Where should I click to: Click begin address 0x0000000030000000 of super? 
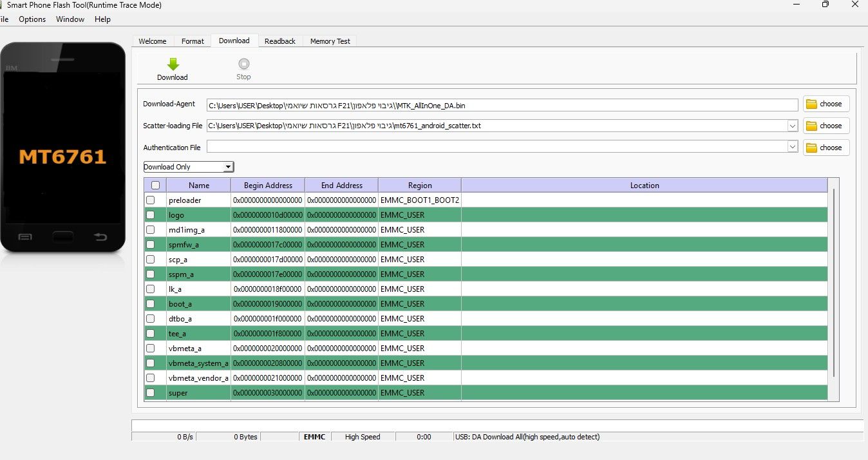(268, 393)
